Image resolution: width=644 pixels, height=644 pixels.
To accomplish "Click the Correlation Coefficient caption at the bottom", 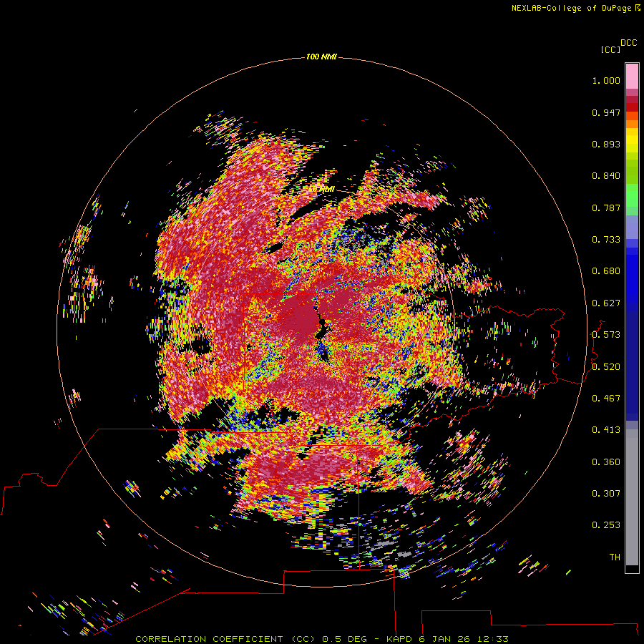I will (x=322, y=639).
